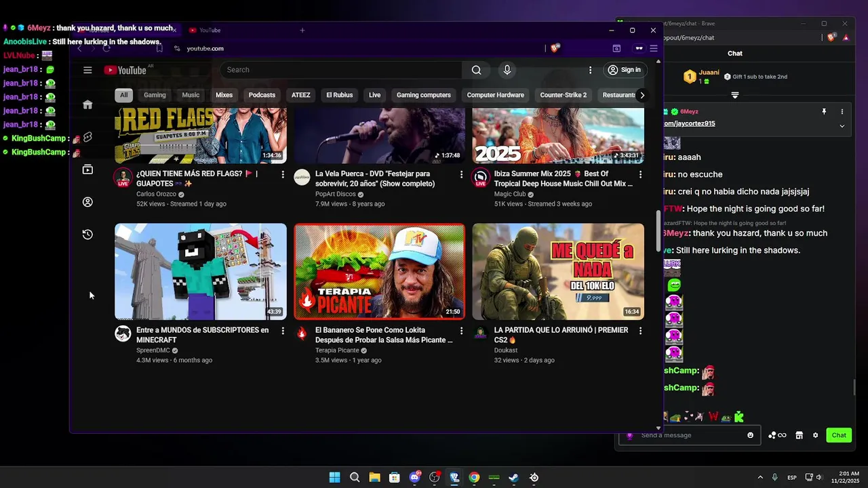Select the Counter-Strike 2 chip
The image size is (868, 488).
click(x=563, y=95)
